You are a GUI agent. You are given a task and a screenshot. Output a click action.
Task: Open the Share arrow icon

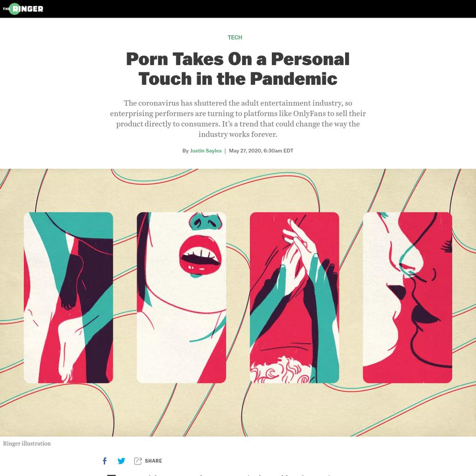(138, 461)
